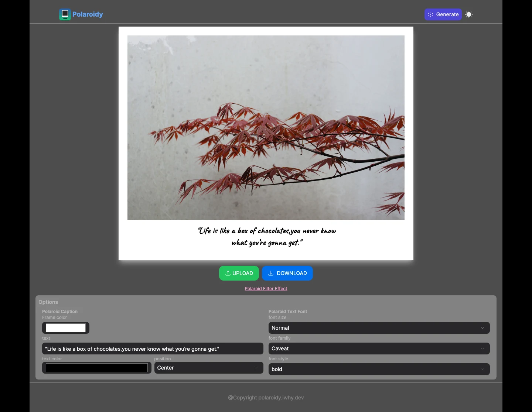Image resolution: width=532 pixels, height=412 pixels.
Task: Open the position dropdown showing Center
Action: (209, 368)
